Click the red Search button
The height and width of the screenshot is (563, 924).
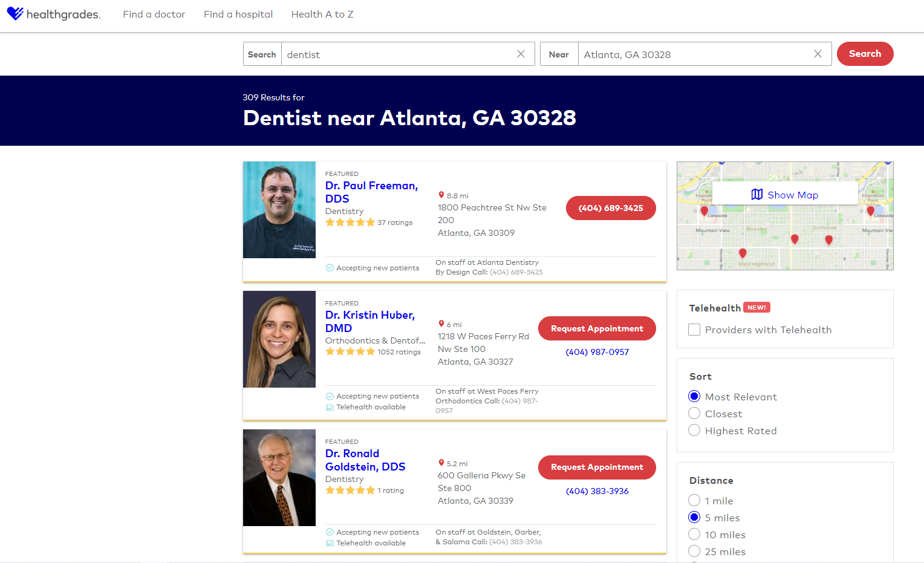tap(865, 54)
